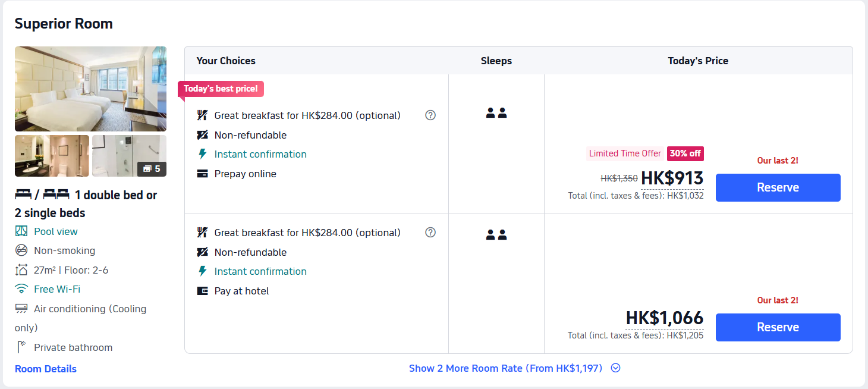
Task: Click the chevron next to From HK$1,197
Action: (616, 368)
